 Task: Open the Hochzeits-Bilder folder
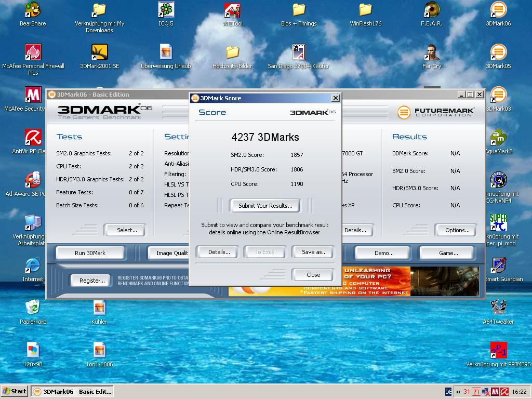point(232,52)
